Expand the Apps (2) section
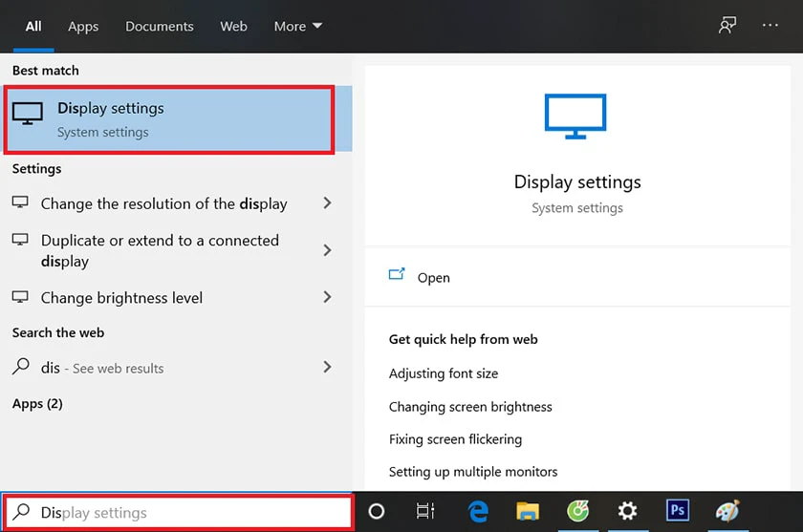The image size is (803, 532). pyautogui.click(x=37, y=404)
